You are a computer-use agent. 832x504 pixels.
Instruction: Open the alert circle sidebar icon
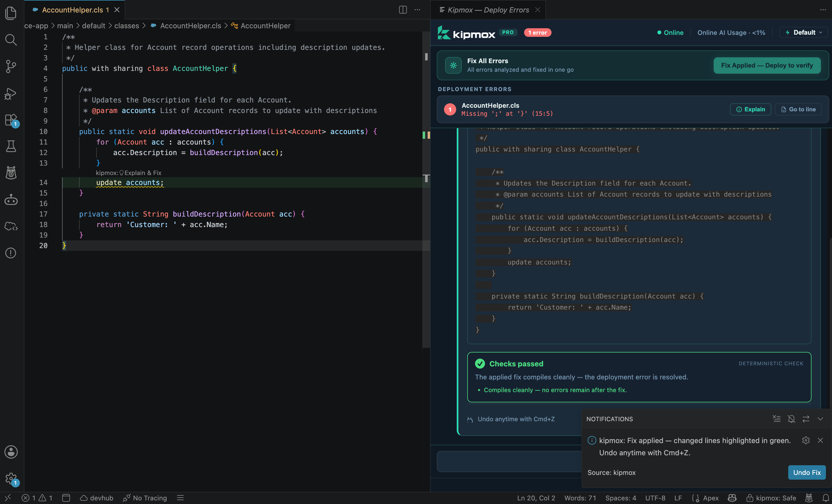11,253
